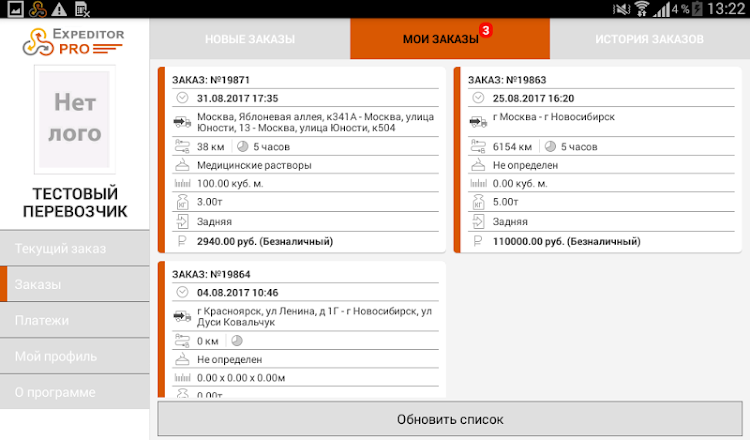Viewport: 750px width, 440px height.
Task: Click duration pie icon in order 19863
Action: click(550, 146)
